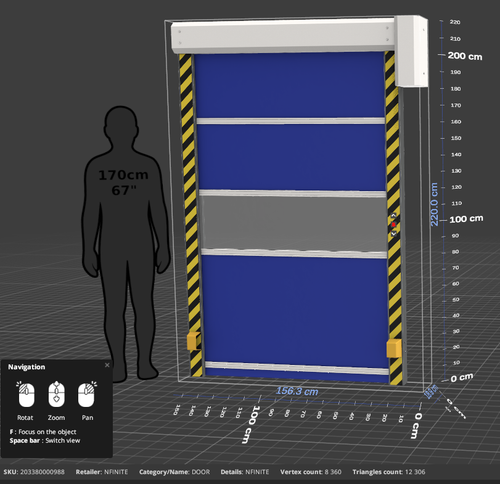Click the Zoom label under mouse icon
The width and height of the screenshot is (500, 484).
point(56,418)
